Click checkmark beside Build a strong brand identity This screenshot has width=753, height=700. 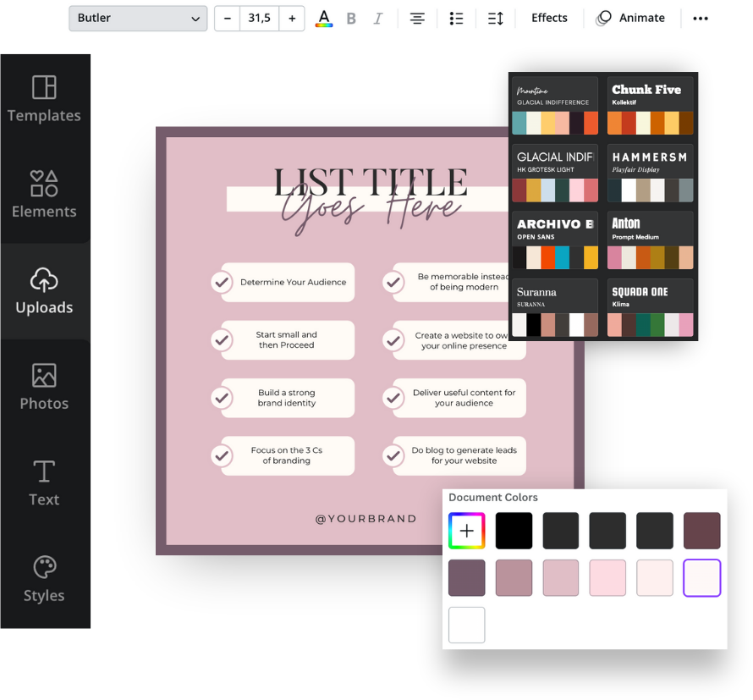[x=222, y=398]
